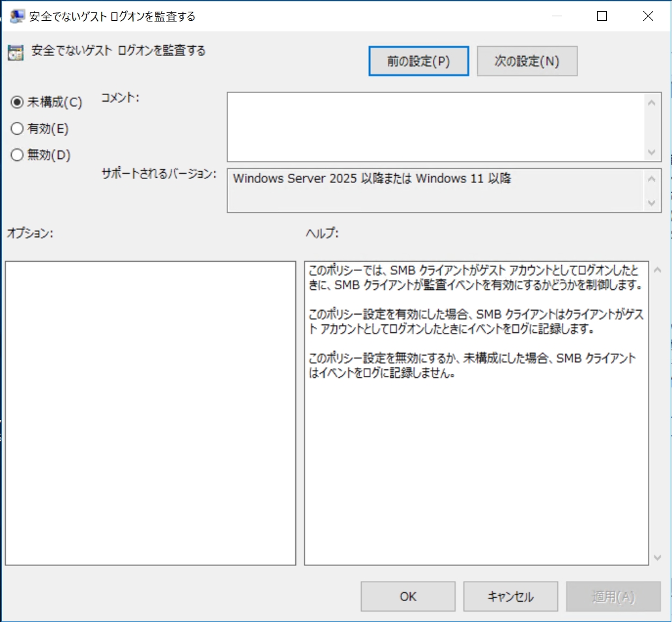Maximize the policy settings window

tap(602, 16)
